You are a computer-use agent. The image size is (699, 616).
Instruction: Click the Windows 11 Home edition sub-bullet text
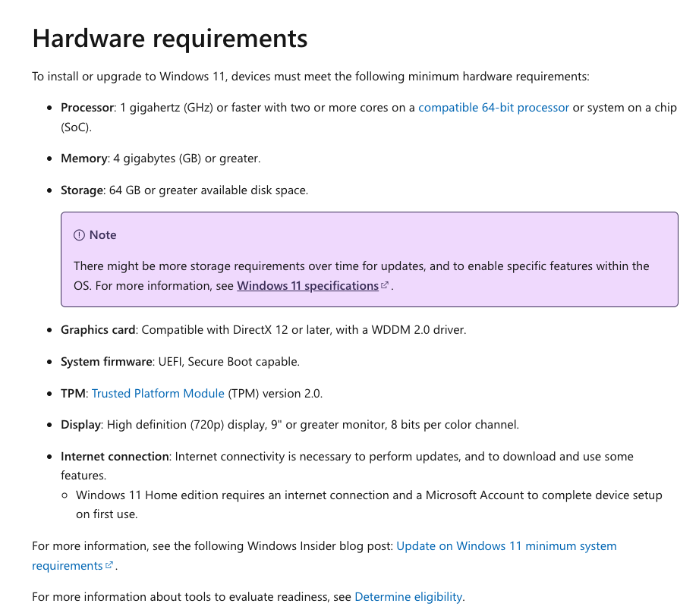[369, 504]
